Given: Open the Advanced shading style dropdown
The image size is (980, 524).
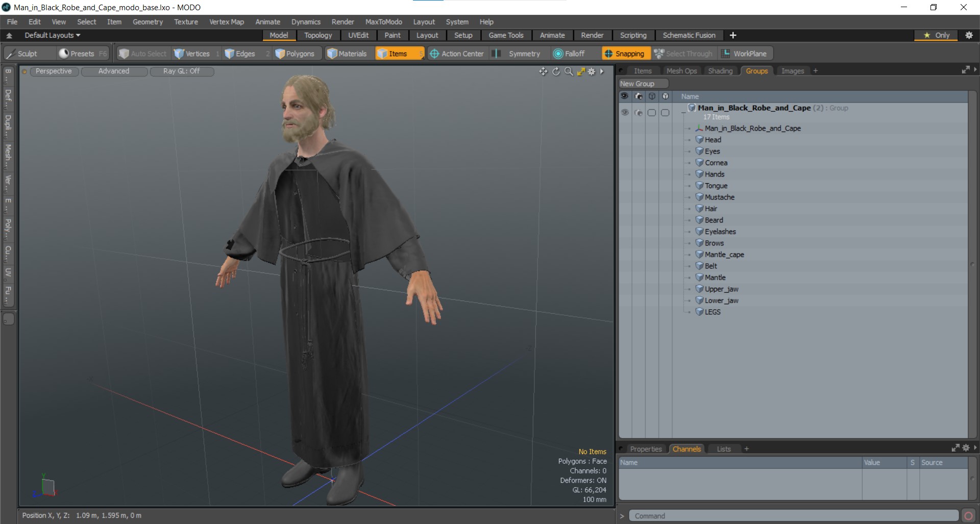Looking at the screenshot, I should click(114, 71).
